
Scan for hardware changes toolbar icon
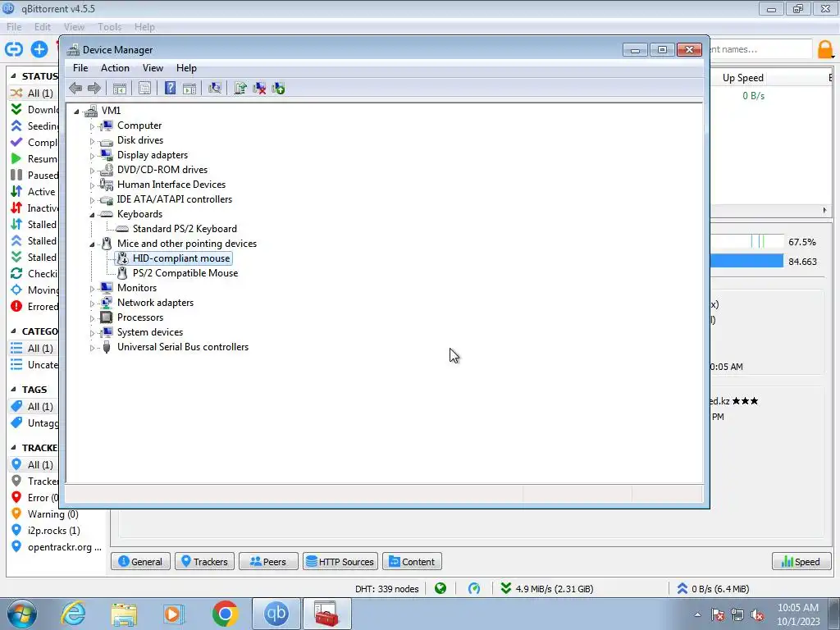click(215, 89)
